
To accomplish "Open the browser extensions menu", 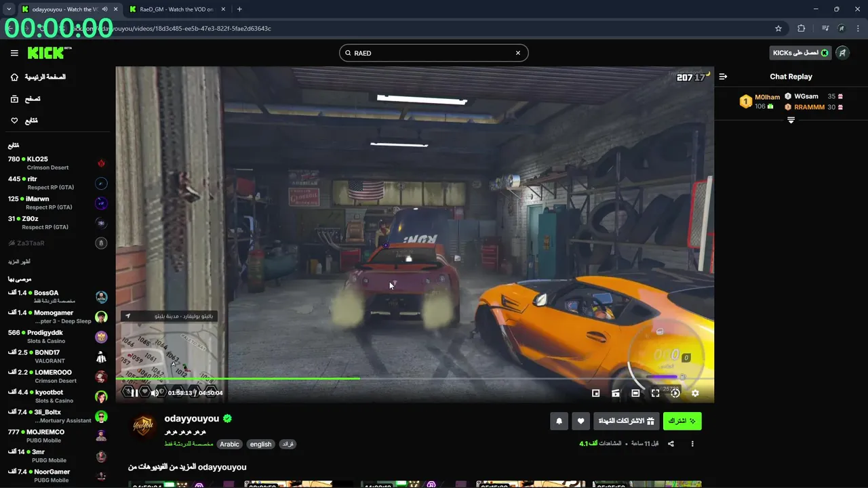I will (802, 28).
